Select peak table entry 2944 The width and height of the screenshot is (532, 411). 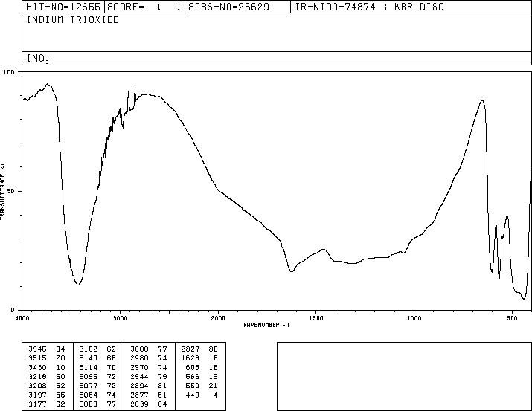point(139,376)
